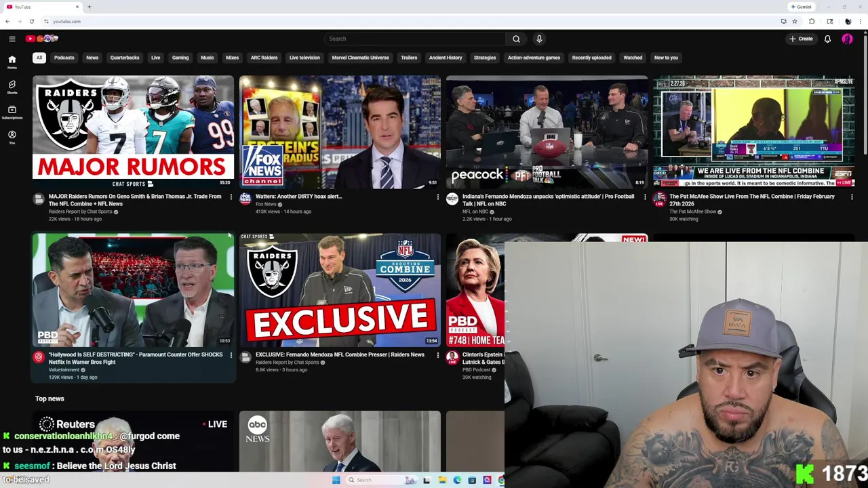Open the Chrome extensions puzzle icon

click(x=812, y=21)
